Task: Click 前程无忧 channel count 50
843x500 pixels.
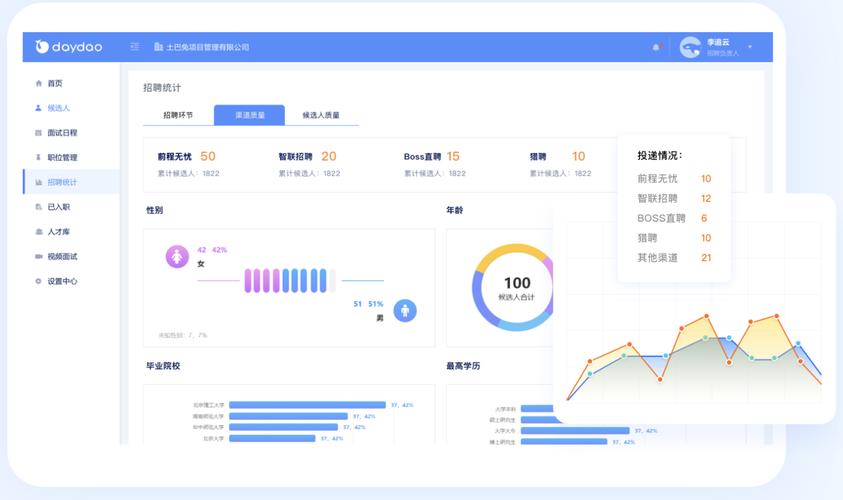Action: (x=208, y=156)
